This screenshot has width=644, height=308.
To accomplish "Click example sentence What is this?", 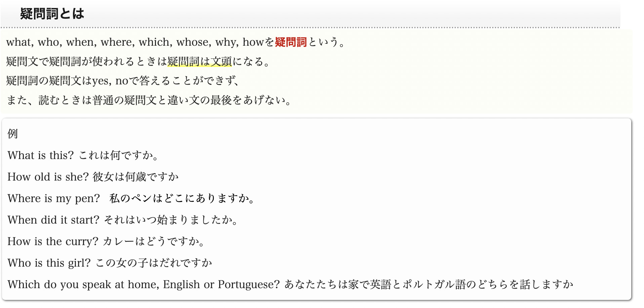I will [x=40, y=155].
